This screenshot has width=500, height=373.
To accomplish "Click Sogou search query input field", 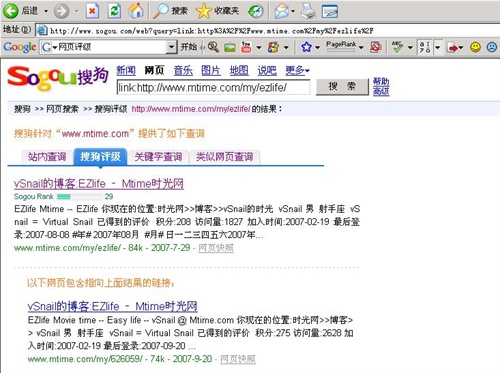I will tap(213, 87).
